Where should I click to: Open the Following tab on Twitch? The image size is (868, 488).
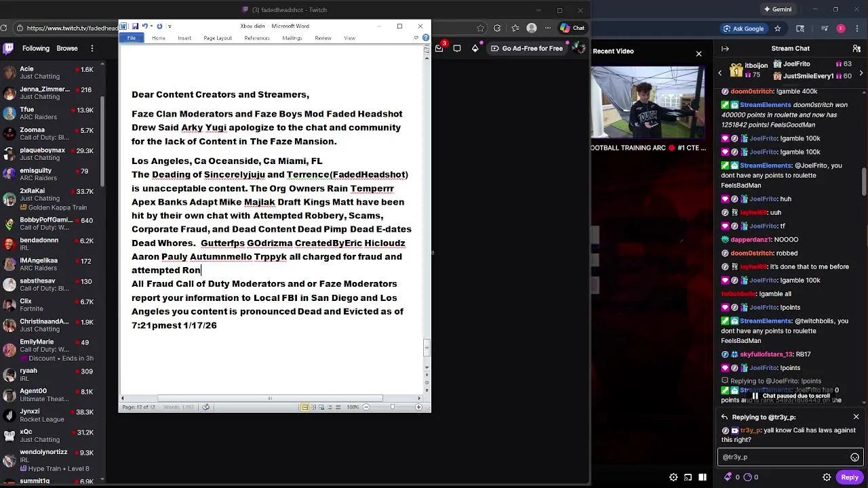click(36, 48)
